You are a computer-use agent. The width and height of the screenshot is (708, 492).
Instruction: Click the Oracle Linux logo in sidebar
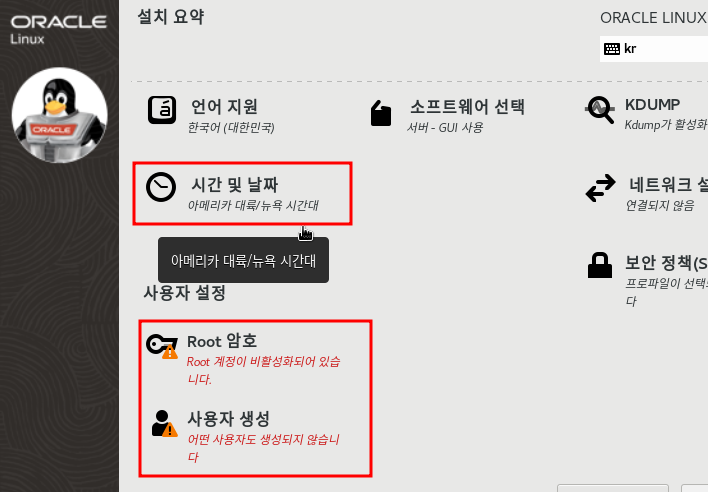click(59, 30)
